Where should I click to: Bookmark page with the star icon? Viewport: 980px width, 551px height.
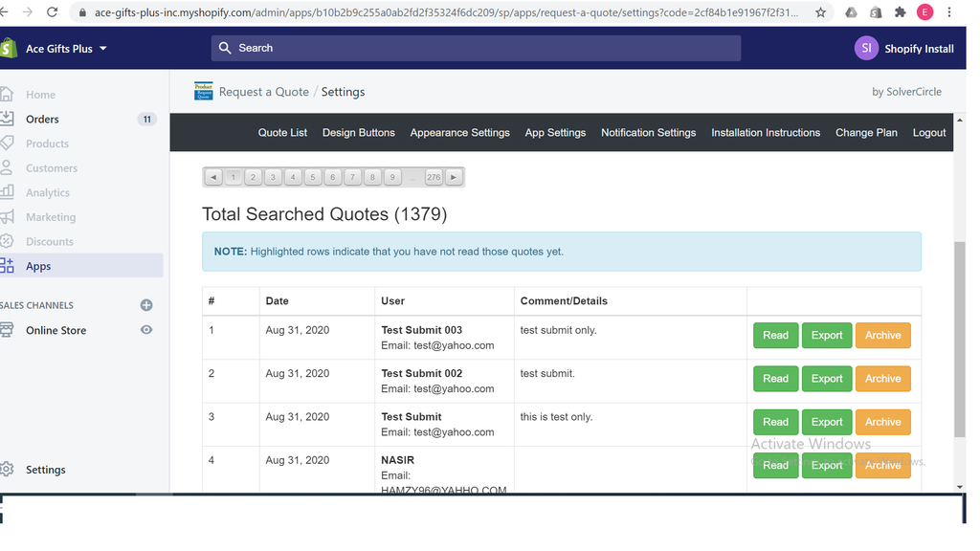820,11
